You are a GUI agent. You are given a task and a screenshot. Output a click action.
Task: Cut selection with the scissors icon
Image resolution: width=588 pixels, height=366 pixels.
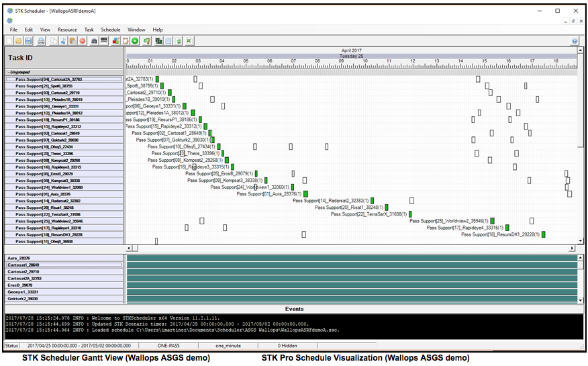click(63, 41)
